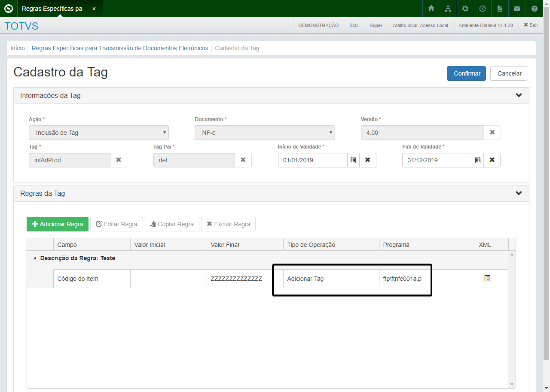The width and height of the screenshot is (550, 392).
Task: Open the document icon in top bar
Action: click(x=500, y=9)
